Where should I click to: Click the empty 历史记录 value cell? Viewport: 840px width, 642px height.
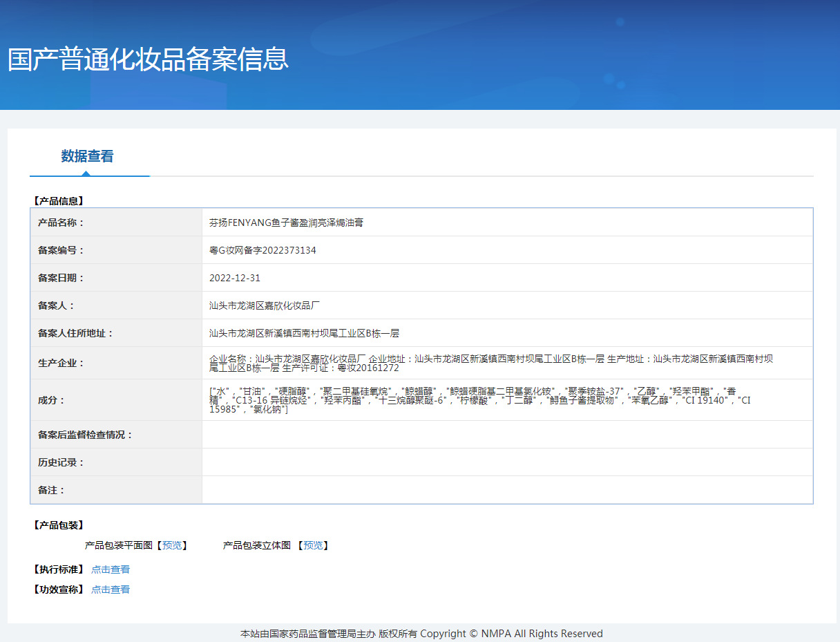(x=507, y=462)
